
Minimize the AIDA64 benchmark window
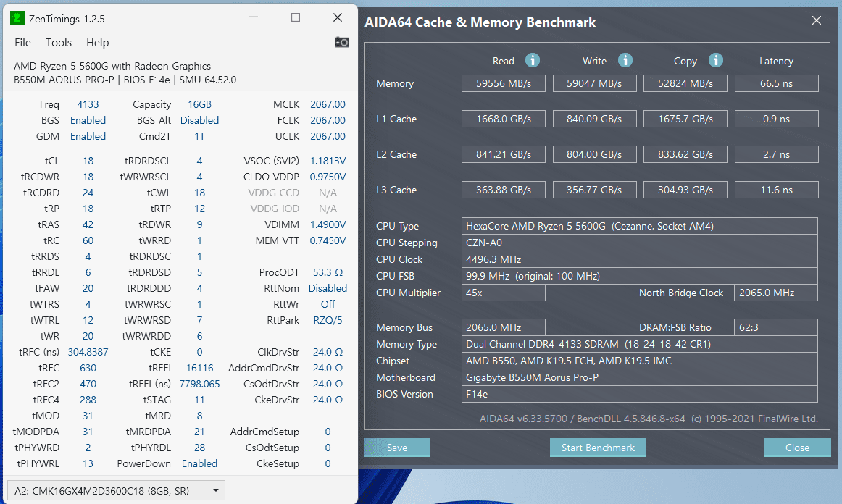[x=774, y=20]
